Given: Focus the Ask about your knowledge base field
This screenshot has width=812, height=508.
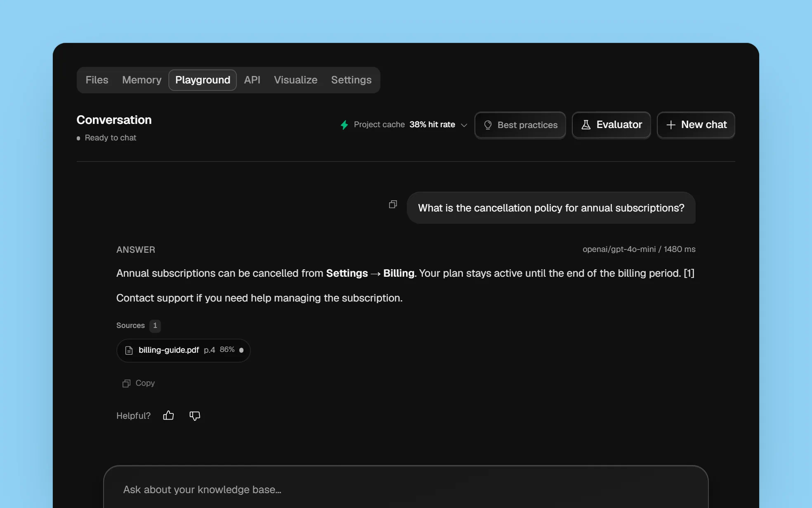Looking at the screenshot, I should click(406, 489).
